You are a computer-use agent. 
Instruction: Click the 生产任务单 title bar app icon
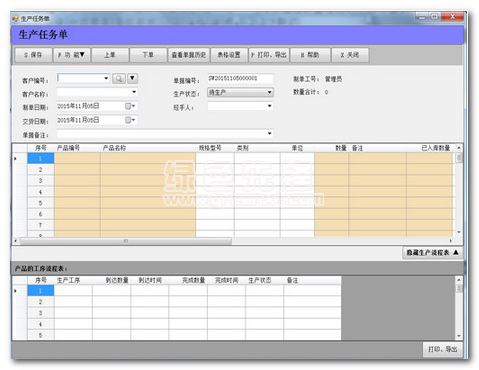15,18
